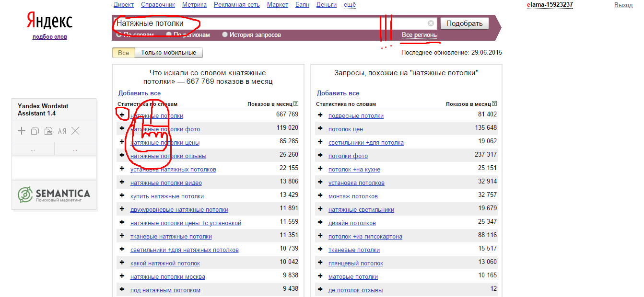Click the Wordstat Assistant clear (X) icon
The width and height of the screenshot is (644, 297).
tap(75, 131)
